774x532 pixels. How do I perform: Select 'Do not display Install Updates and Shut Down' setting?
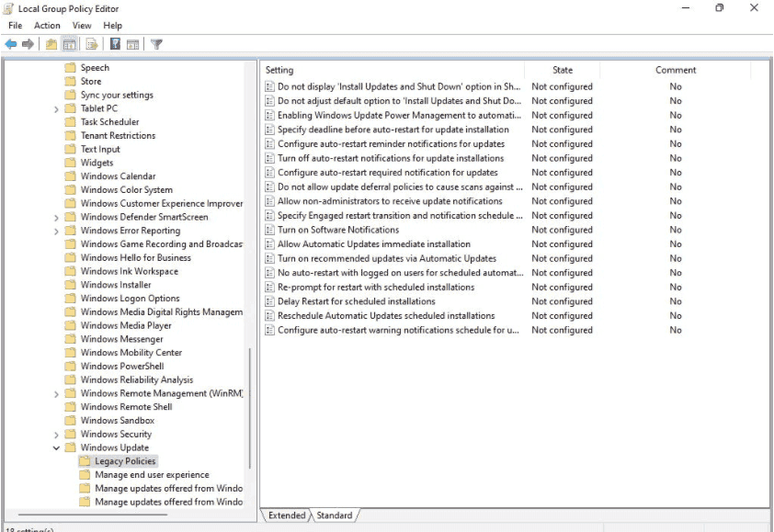pos(399,87)
